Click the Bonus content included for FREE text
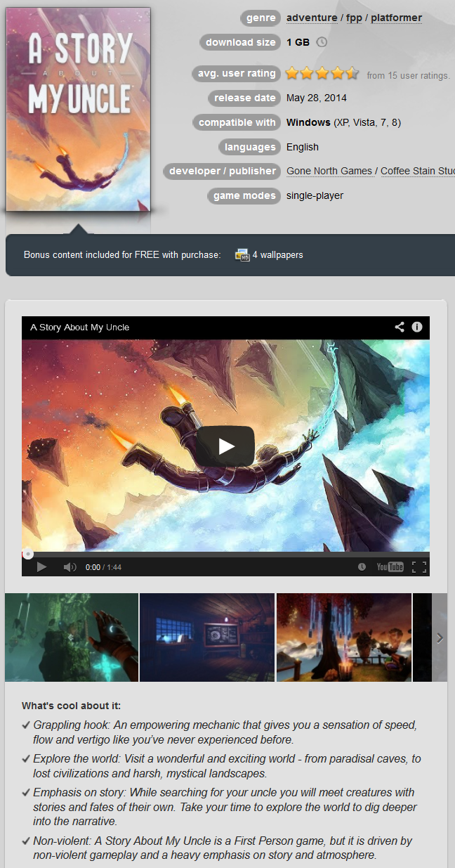 coord(121,254)
